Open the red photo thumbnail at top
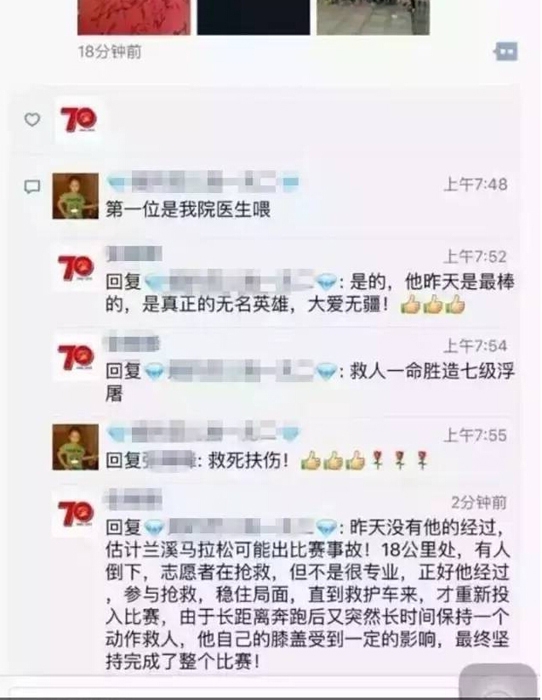 click(134, 17)
